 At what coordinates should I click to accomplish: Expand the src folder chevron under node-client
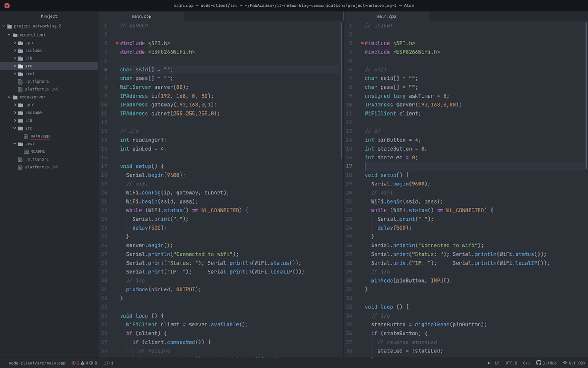coord(15,66)
